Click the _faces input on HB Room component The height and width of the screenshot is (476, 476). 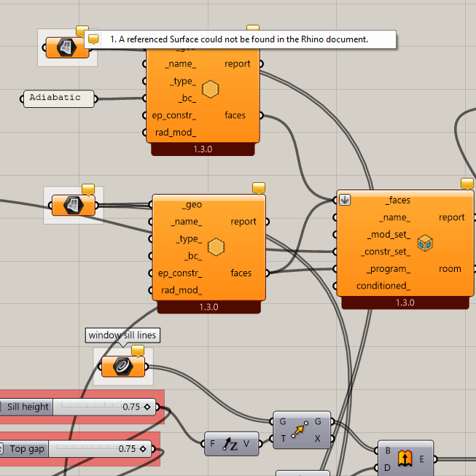[x=398, y=200]
